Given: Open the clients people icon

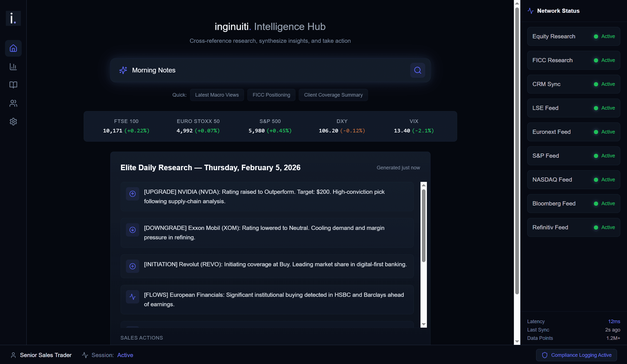Looking at the screenshot, I should point(13,103).
